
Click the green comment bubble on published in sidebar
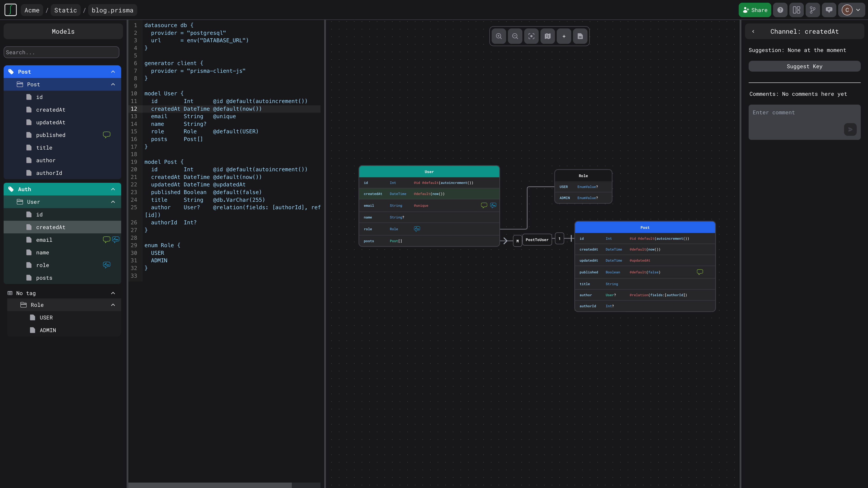point(106,135)
